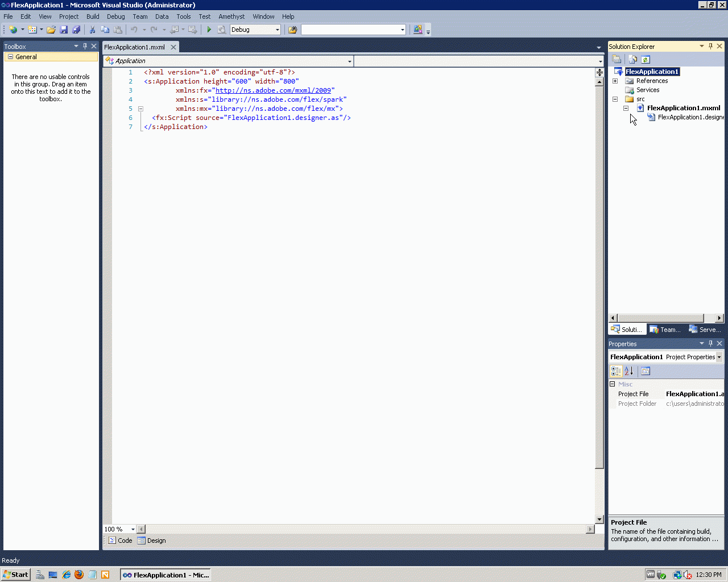Click the Save All toolbar icon
The width and height of the screenshot is (728, 582).
[76, 30]
